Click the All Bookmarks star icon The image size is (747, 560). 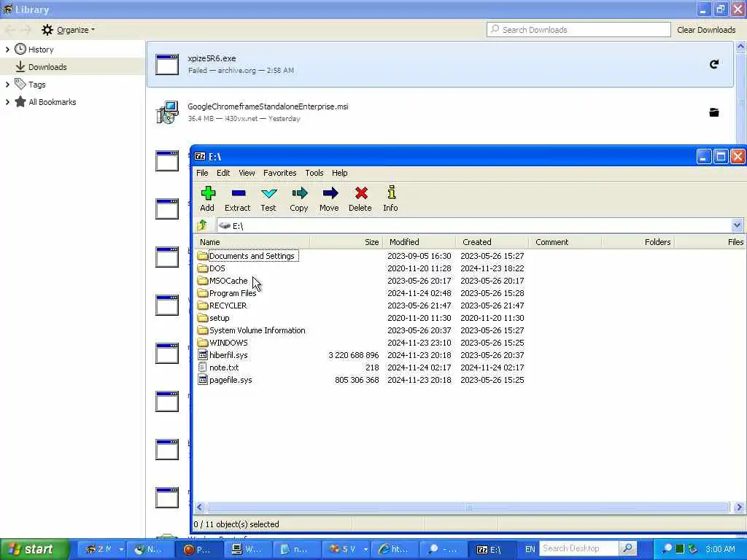[x=20, y=102]
